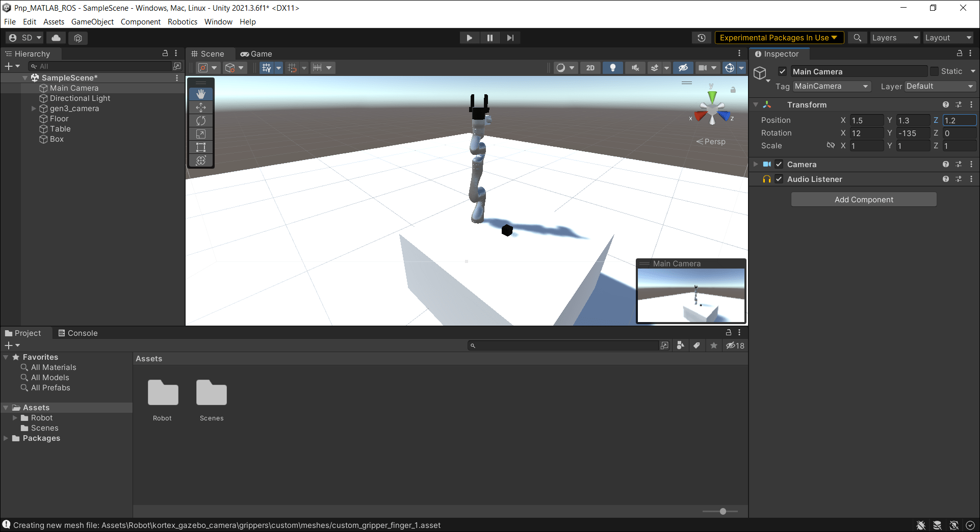Open the Undo History panel icon
This screenshot has height=532, width=980.
pyautogui.click(x=702, y=37)
